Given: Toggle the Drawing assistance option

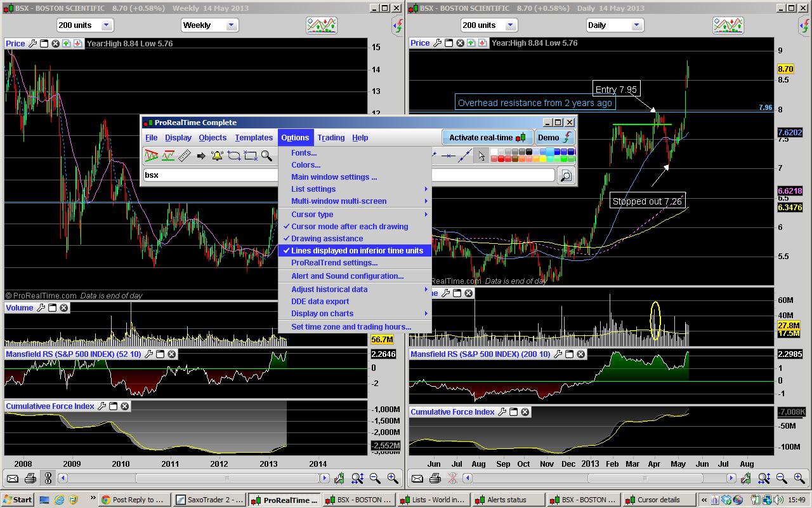Looking at the screenshot, I should point(327,239).
